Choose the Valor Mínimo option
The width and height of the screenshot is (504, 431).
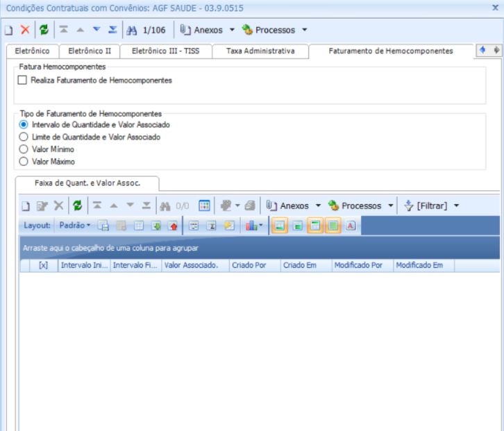[24, 149]
